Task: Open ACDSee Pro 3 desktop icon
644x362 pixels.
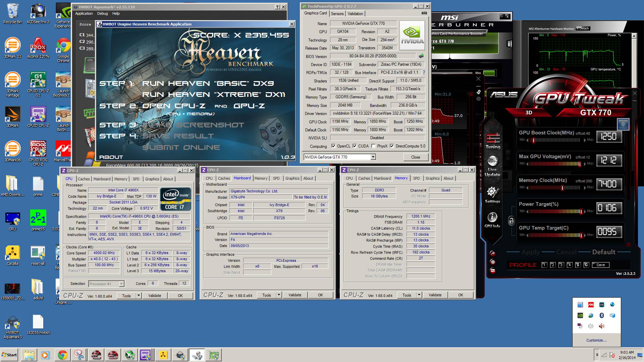Action: (38, 14)
